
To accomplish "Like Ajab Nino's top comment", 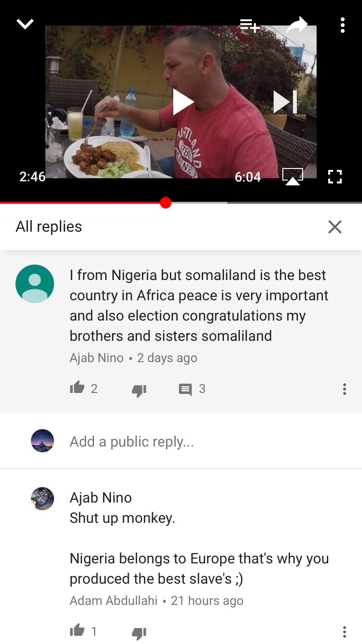I will (77, 387).
